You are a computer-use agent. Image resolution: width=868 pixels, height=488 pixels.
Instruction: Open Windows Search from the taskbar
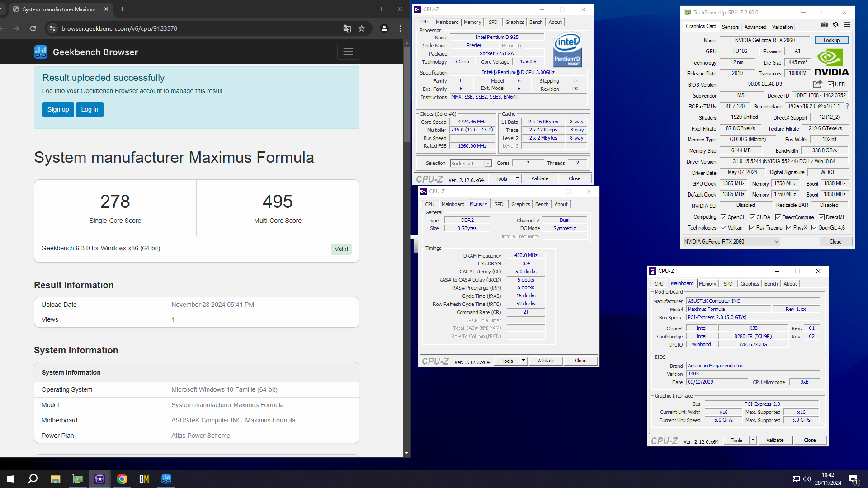[33, 479]
